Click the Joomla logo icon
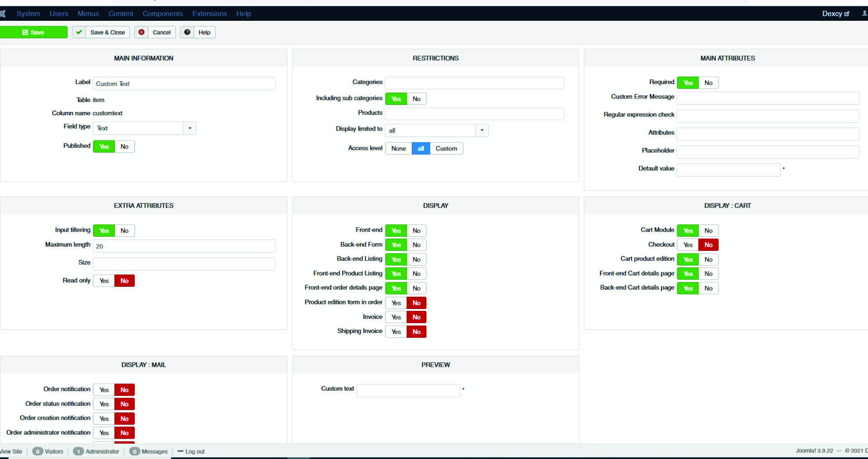868x459 pixels. click(2, 14)
